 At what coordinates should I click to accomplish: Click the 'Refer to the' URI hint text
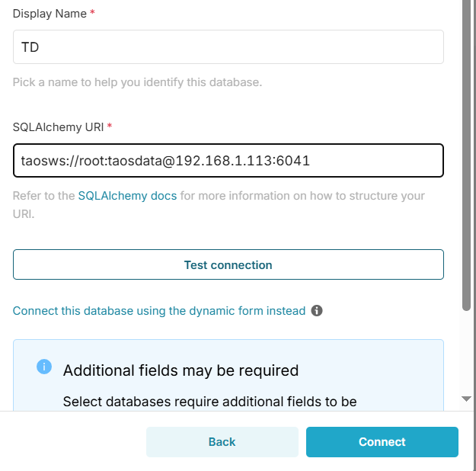click(x=44, y=196)
